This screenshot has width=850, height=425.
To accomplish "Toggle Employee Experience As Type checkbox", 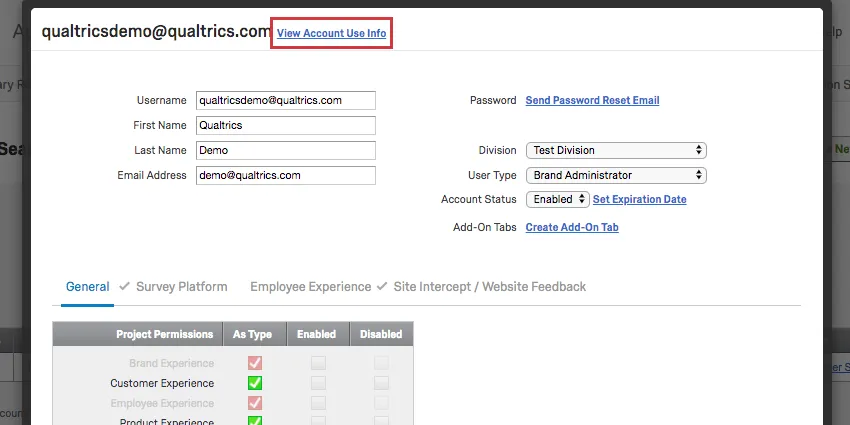I will [x=254, y=402].
